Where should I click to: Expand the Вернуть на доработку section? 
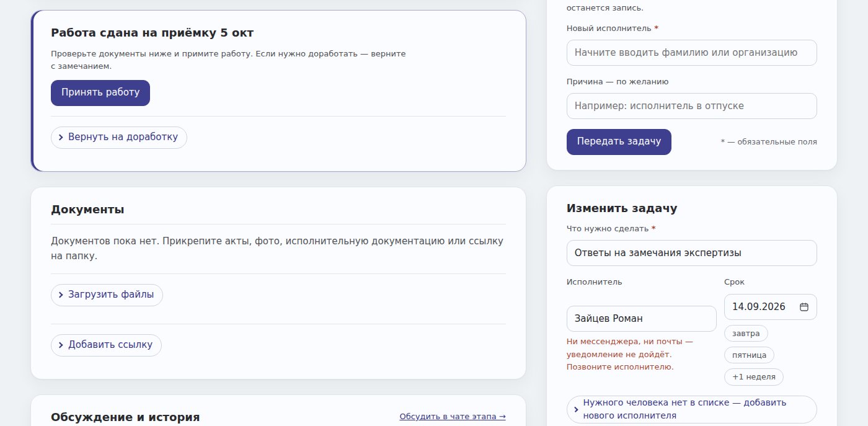pyautogui.click(x=118, y=138)
